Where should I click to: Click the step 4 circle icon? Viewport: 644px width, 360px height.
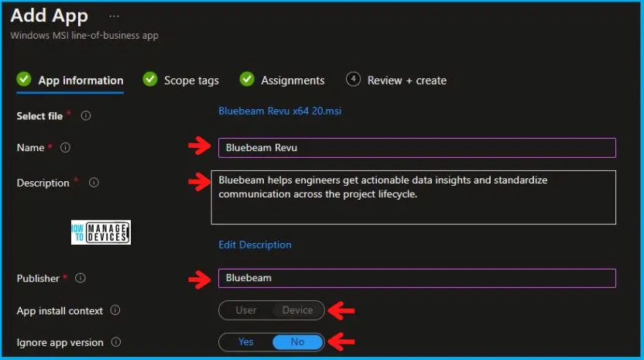353,79
